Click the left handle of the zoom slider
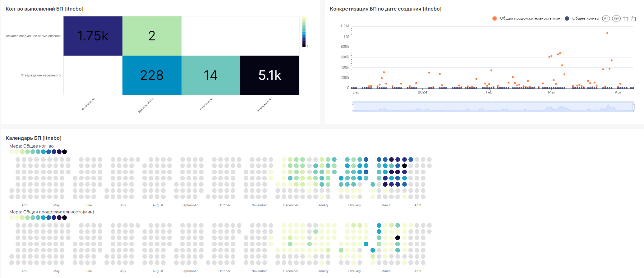The height and width of the screenshot is (278, 644). (353, 107)
